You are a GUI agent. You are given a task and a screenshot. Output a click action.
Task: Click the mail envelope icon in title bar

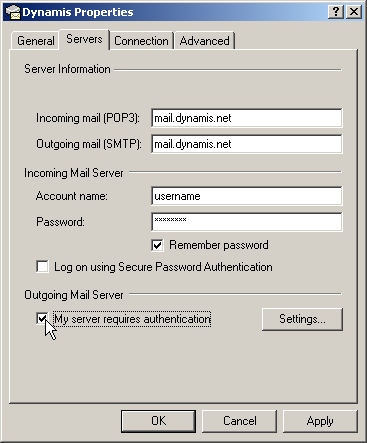(x=13, y=12)
